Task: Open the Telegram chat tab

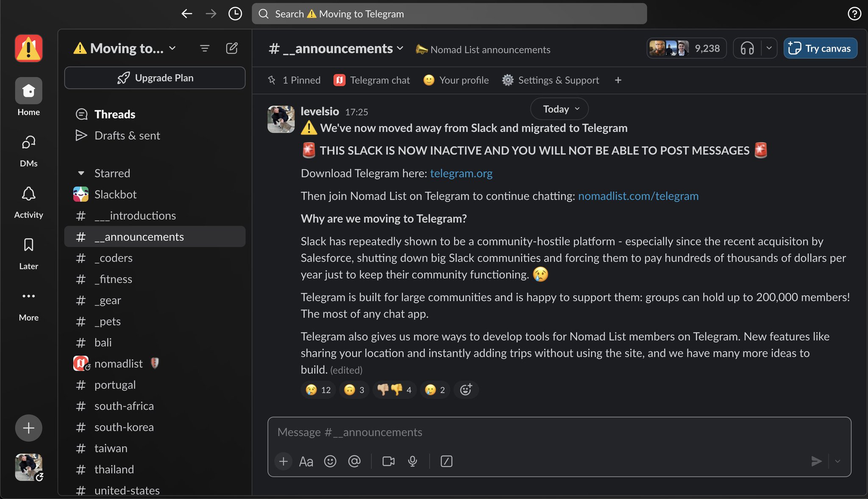Action: coord(372,80)
